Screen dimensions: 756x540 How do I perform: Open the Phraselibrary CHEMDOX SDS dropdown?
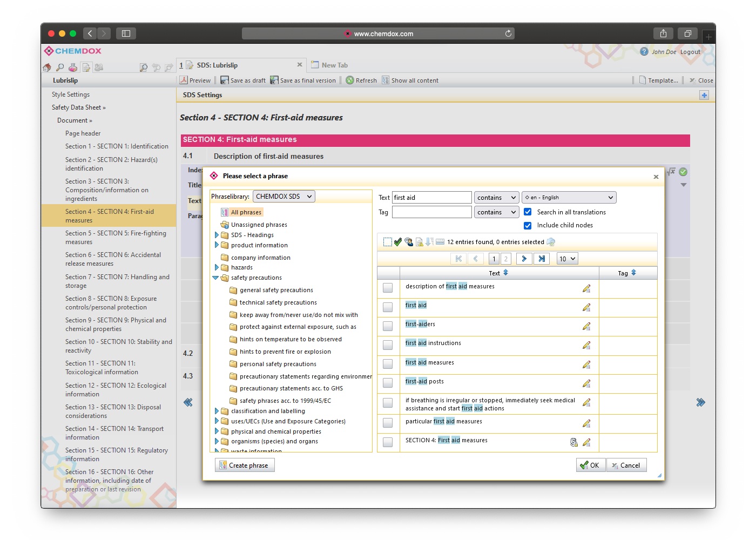pos(284,197)
